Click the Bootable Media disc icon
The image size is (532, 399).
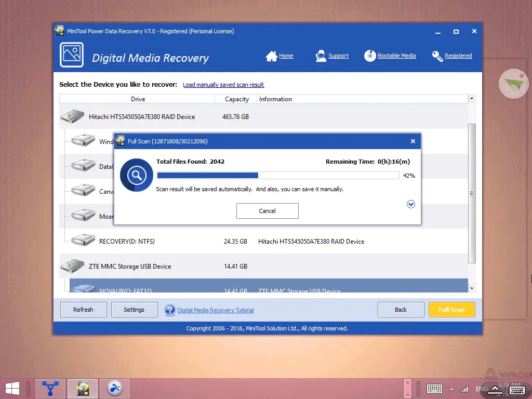[x=370, y=56]
